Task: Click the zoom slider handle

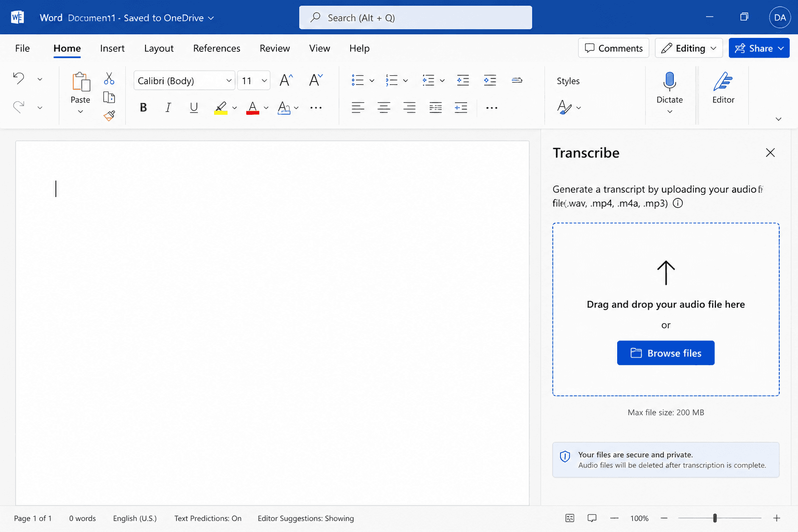Action: click(x=715, y=518)
